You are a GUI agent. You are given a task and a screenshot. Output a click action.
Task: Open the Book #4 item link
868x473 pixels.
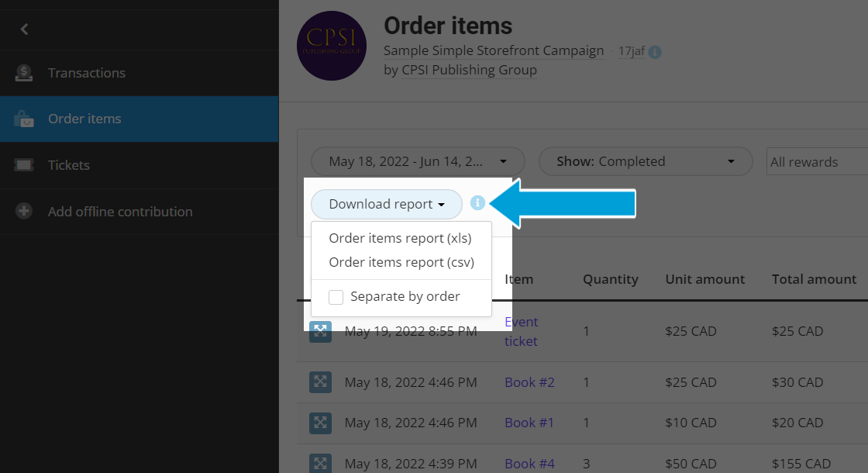click(x=529, y=464)
